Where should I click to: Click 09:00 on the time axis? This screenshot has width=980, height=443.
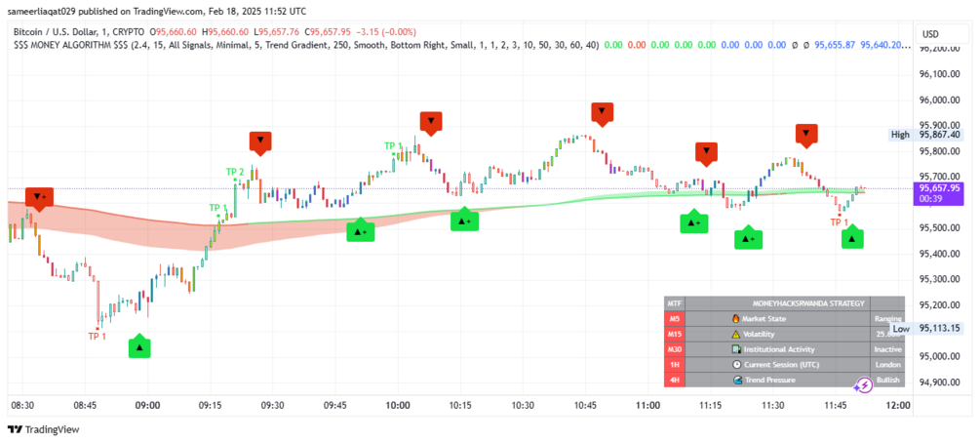pyautogui.click(x=147, y=406)
